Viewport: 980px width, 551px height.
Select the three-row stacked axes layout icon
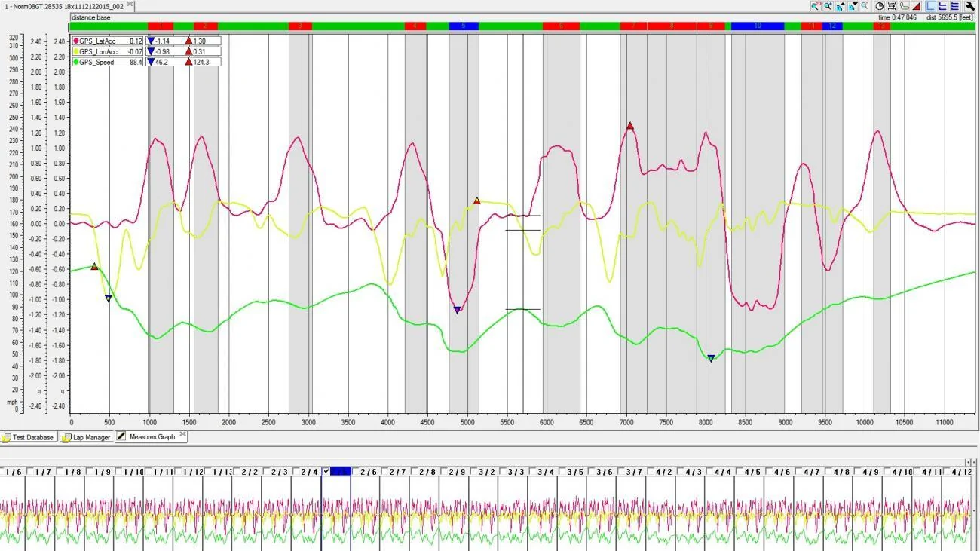point(954,6)
